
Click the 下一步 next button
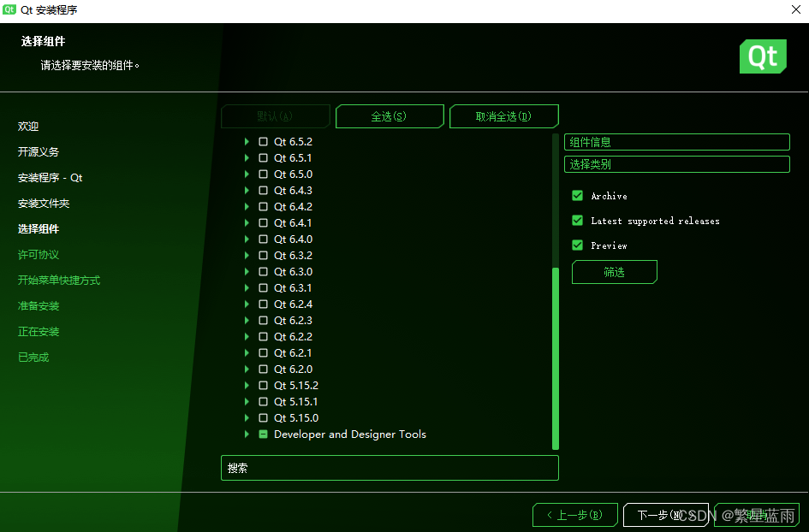[x=666, y=515]
